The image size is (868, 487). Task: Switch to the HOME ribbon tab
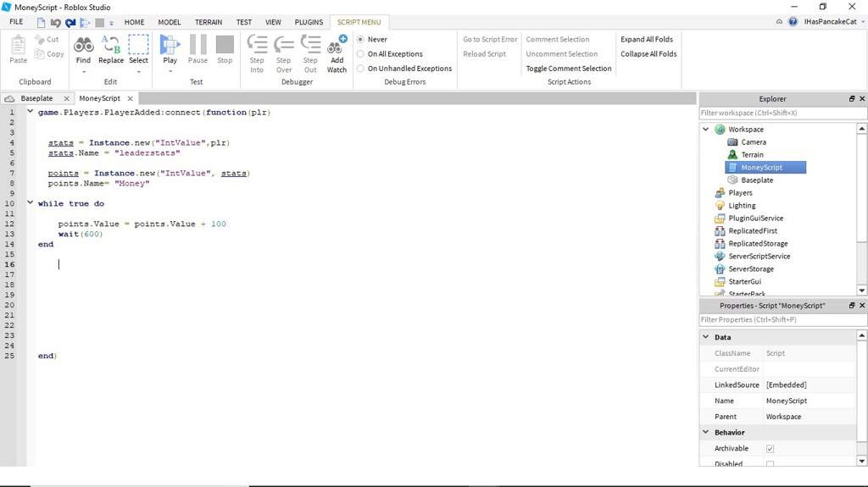[134, 22]
